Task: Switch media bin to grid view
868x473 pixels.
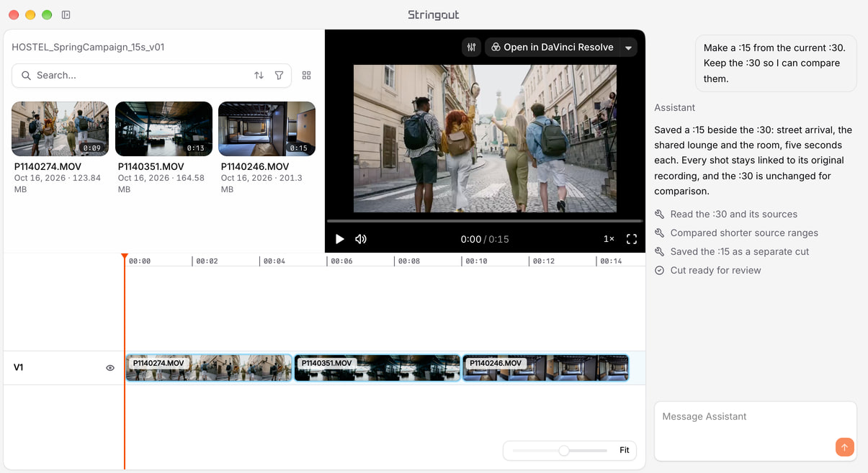Action: [306, 76]
